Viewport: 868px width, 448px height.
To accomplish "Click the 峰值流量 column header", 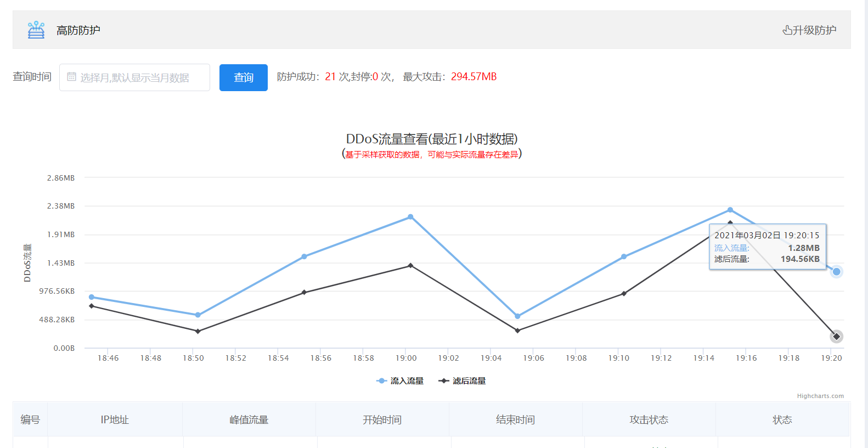I will click(x=249, y=420).
